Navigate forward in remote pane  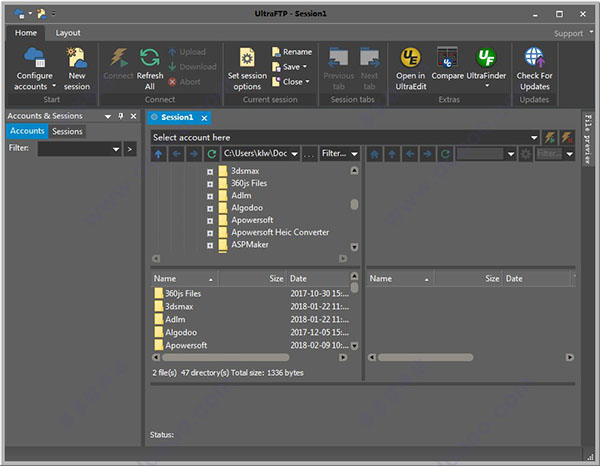(x=428, y=154)
